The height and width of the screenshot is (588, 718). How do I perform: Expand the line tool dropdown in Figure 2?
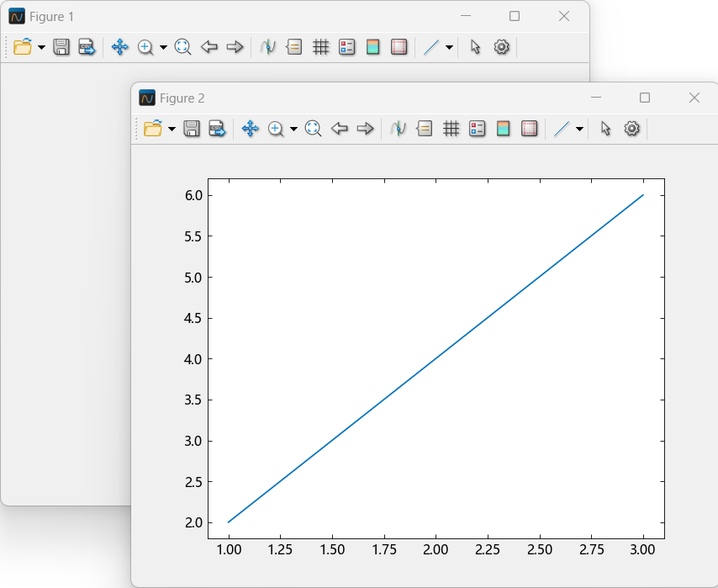point(579,129)
